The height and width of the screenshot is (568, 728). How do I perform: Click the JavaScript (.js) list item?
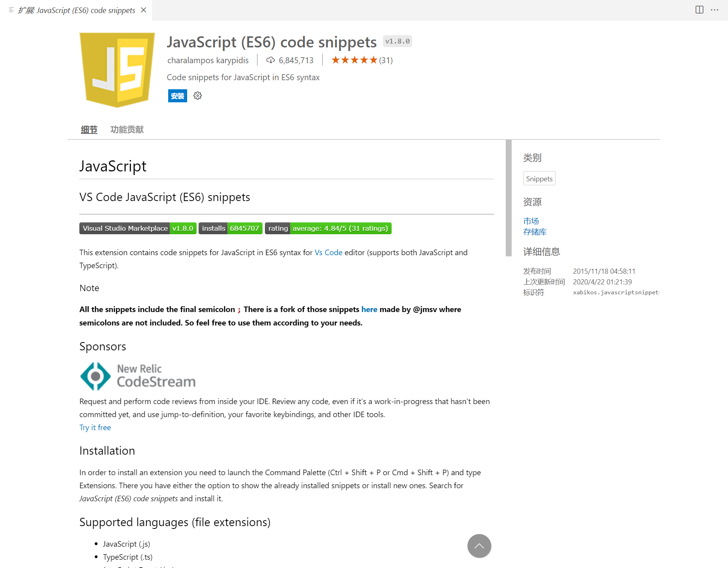pos(126,544)
